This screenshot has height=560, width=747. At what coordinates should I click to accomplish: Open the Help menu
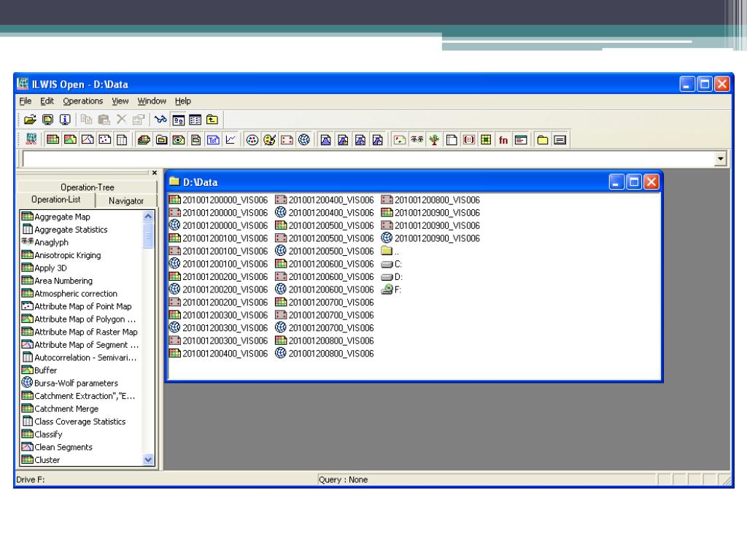click(183, 101)
